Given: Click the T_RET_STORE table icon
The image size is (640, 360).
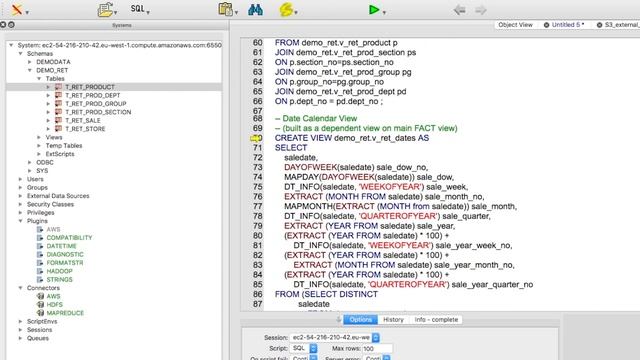Looking at the screenshot, I should pyautogui.click(x=58, y=129).
